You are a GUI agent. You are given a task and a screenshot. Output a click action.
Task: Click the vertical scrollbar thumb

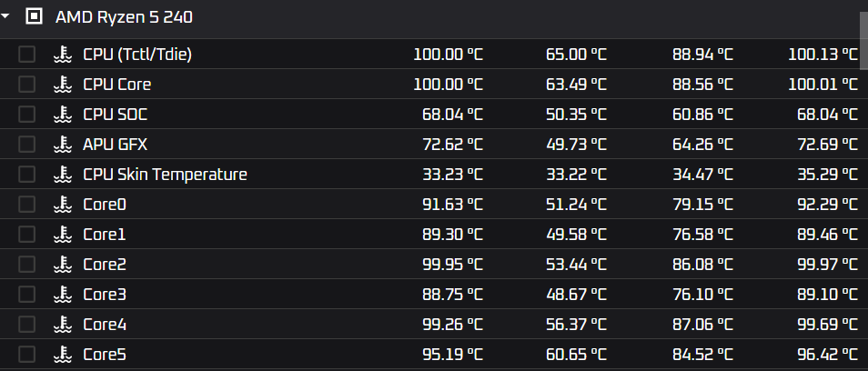coord(863,40)
